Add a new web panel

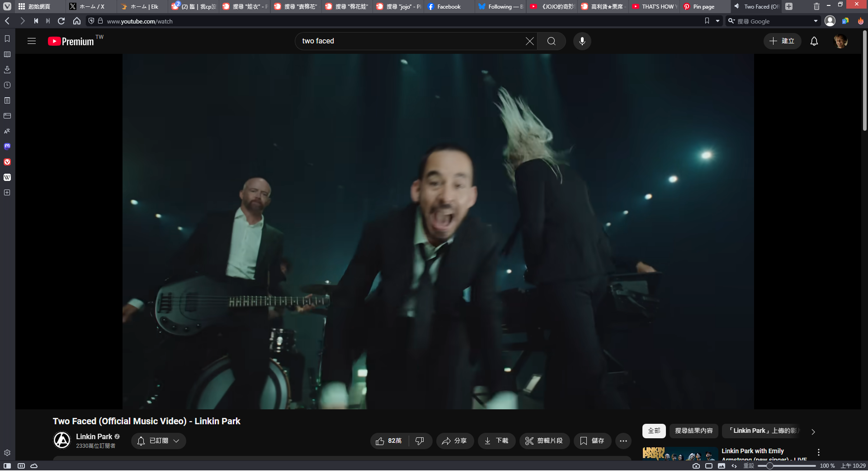point(7,193)
